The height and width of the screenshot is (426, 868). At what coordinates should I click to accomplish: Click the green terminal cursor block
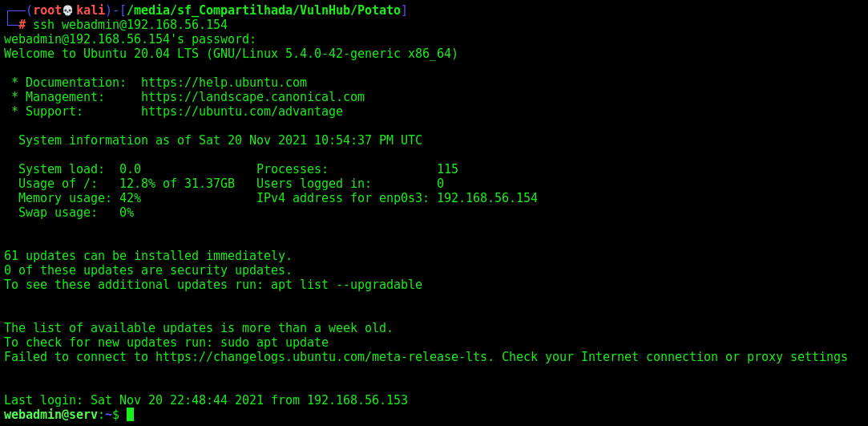coord(130,414)
